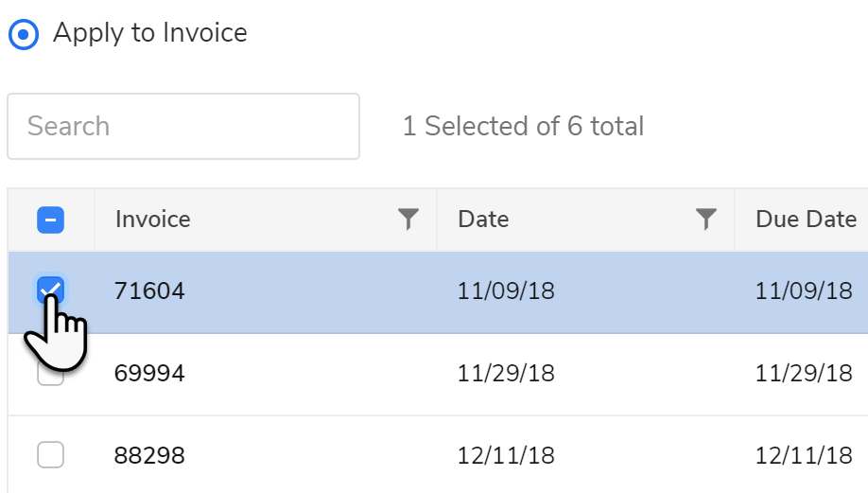Uncheck the checkbox for invoice 71604

point(50,290)
